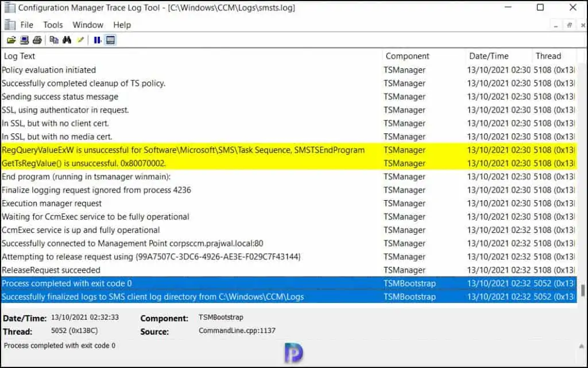Select the 'GetTsRegValue() is unsuccessful. 0x80070002.' row
Viewport: 588px width, 368px height.
tap(288, 163)
